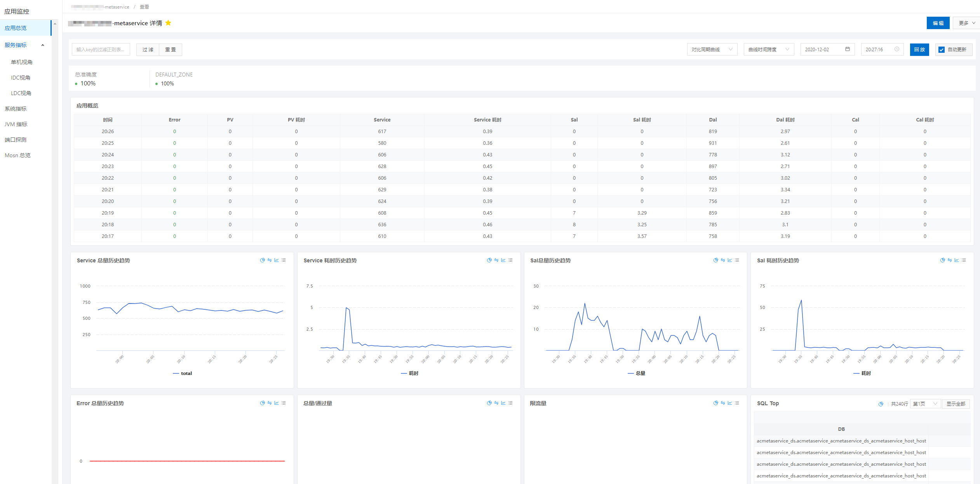Toggle the 总量 legend on Sal总量 chart
This screenshot has height=484, width=980.
point(636,373)
